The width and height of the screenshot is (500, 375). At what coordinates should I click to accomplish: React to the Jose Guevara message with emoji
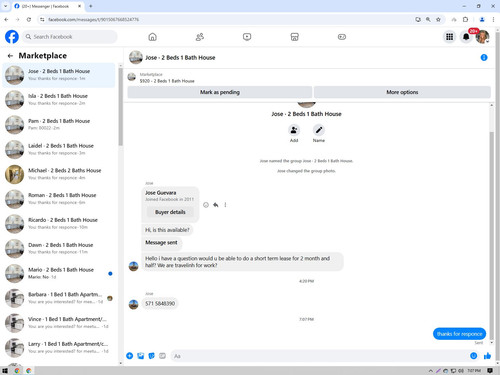tap(206, 205)
